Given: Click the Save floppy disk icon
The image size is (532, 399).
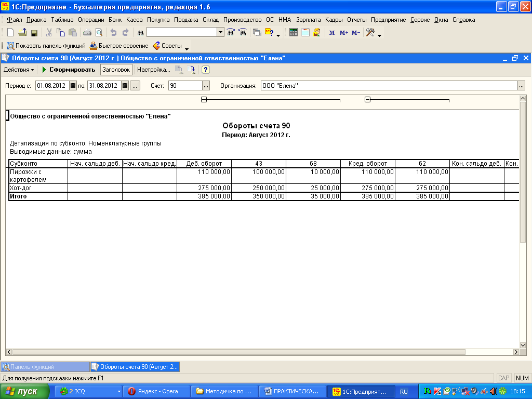Looking at the screenshot, I should click(x=34, y=33).
